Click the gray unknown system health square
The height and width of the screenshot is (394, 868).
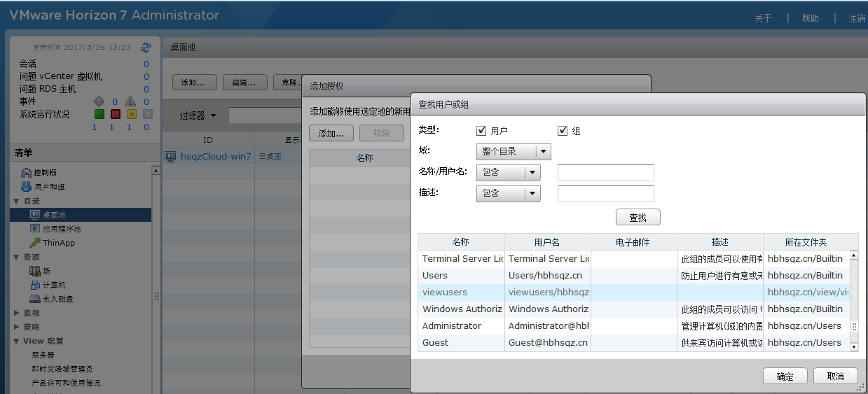click(147, 114)
